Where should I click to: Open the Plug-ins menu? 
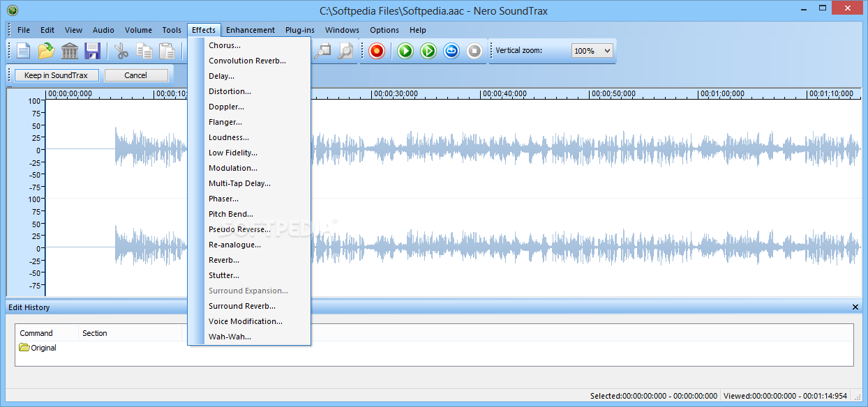click(300, 30)
